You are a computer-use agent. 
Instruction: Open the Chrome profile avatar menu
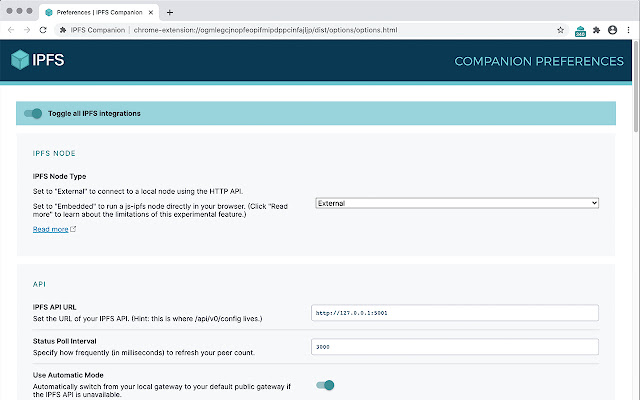click(612, 30)
